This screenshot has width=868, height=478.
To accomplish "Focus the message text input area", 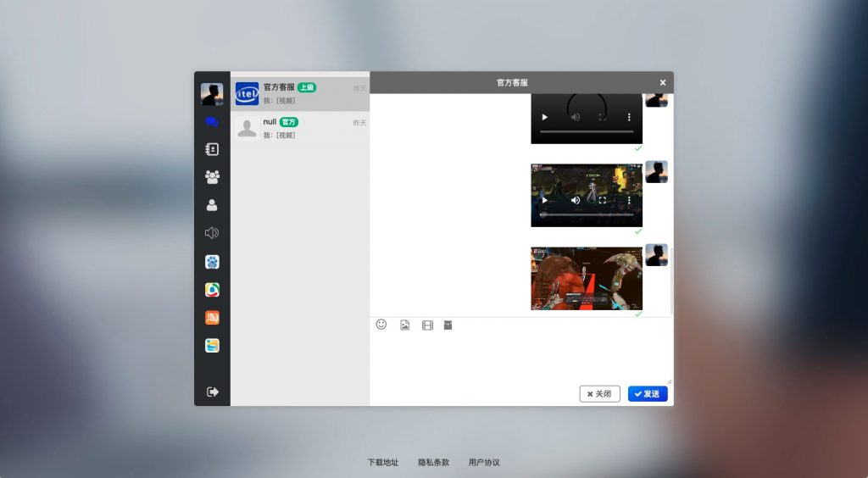I will [x=521, y=358].
